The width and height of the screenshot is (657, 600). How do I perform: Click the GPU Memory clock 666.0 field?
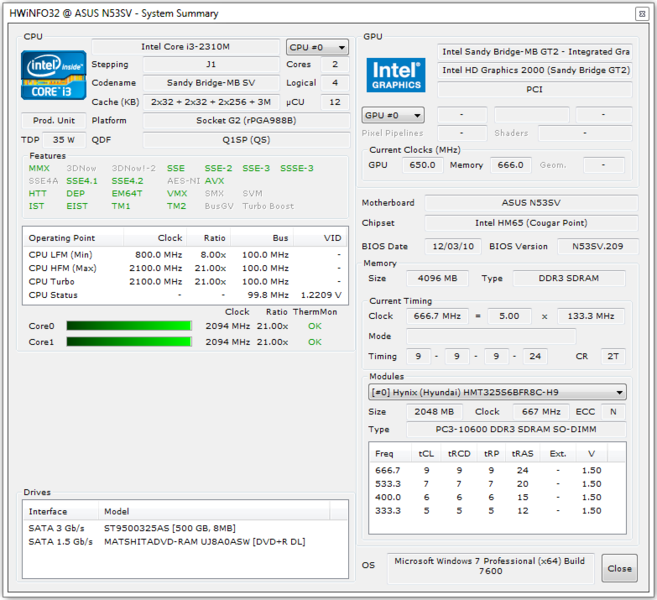pyautogui.click(x=510, y=165)
